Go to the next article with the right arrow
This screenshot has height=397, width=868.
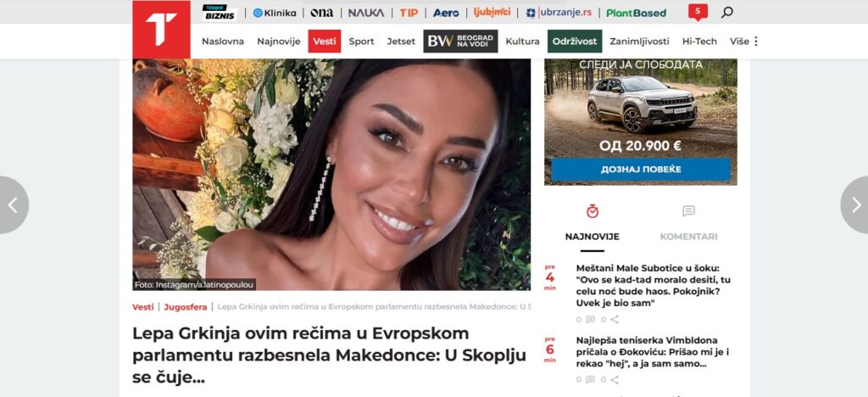click(854, 205)
